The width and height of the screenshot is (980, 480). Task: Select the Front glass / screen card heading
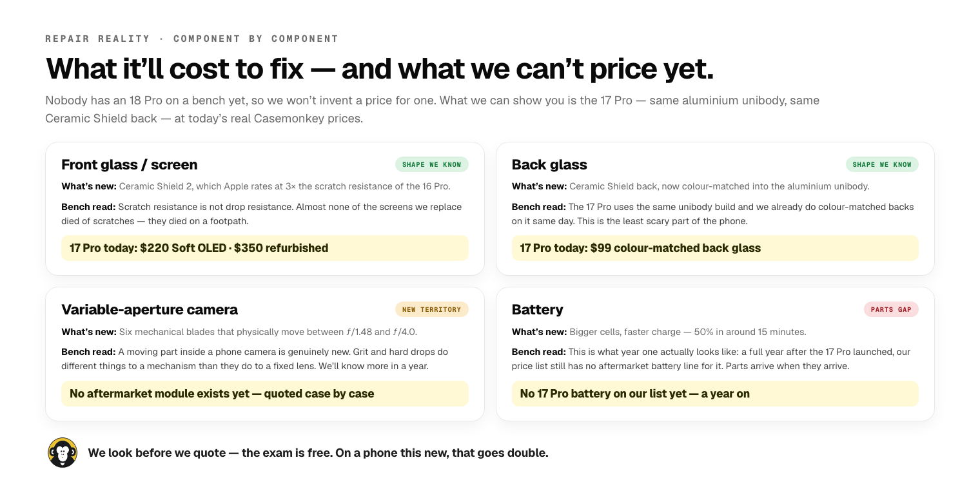129,164
